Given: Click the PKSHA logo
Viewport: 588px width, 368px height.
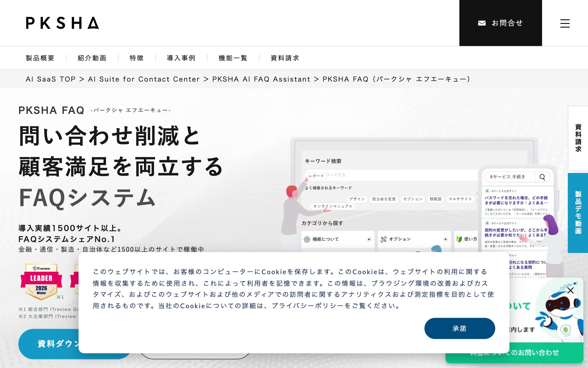Looking at the screenshot, I should tap(62, 23).
